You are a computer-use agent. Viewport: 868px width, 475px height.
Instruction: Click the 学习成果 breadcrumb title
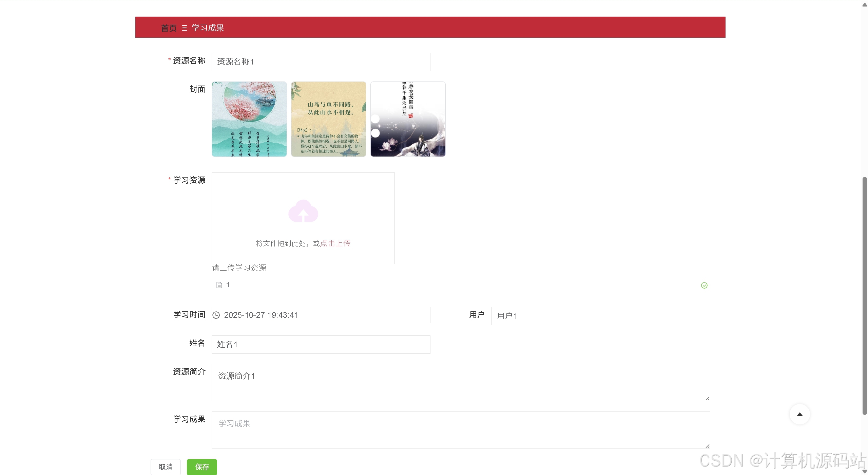click(x=208, y=28)
